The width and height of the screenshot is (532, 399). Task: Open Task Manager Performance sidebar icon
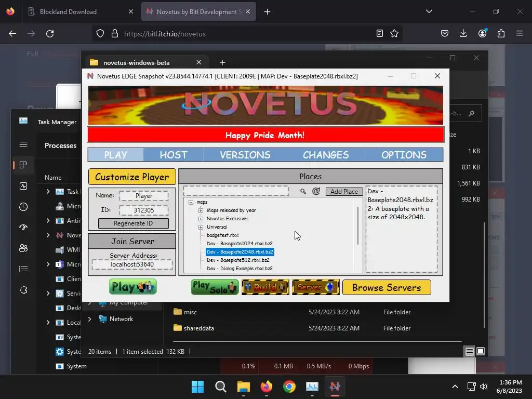click(x=23, y=186)
